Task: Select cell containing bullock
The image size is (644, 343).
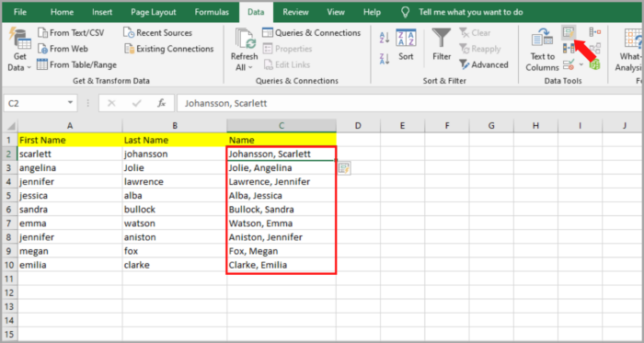Action: coord(175,210)
